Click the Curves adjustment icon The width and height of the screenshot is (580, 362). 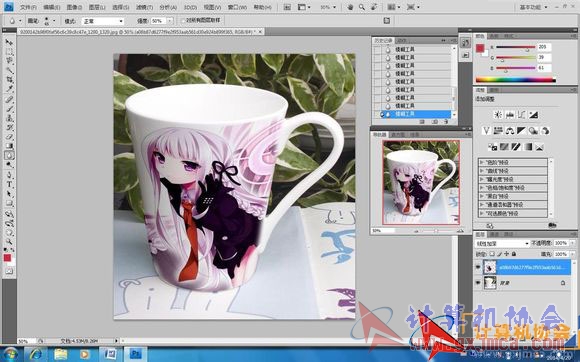tap(522, 115)
